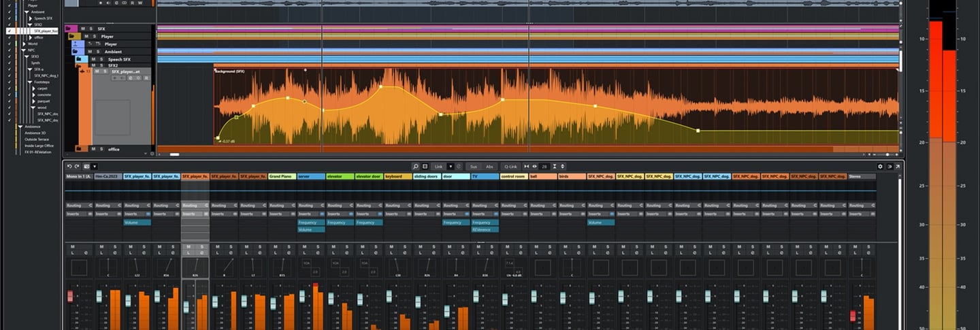
Task: Select parquet in Footsteps tree
Action: coord(44,101)
